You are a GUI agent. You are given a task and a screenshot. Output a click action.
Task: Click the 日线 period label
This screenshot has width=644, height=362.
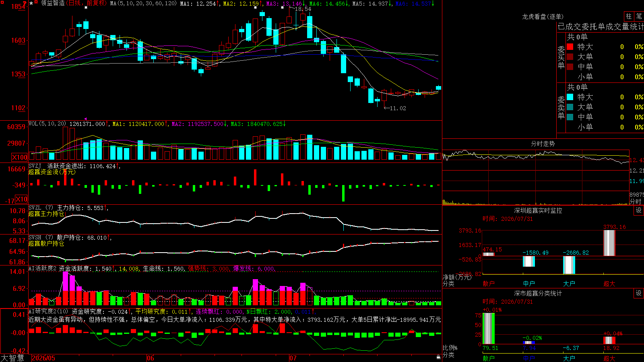[x=74, y=3]
